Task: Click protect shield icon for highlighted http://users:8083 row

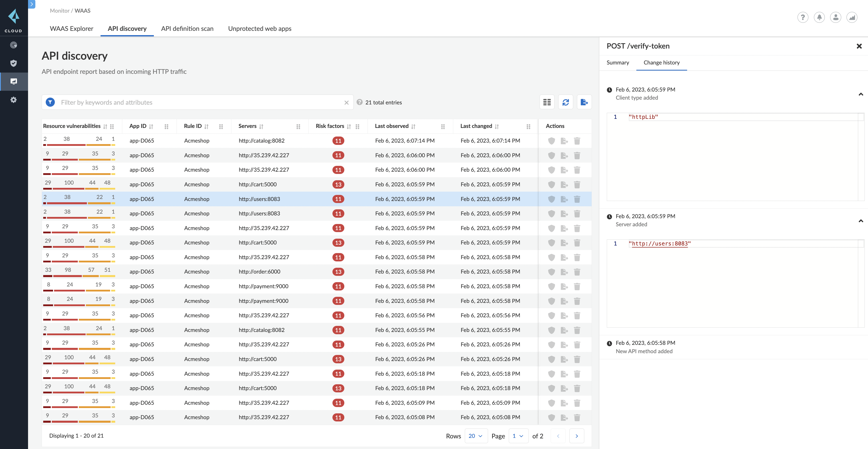Action: pyautogui.click(x=551, y=199)
